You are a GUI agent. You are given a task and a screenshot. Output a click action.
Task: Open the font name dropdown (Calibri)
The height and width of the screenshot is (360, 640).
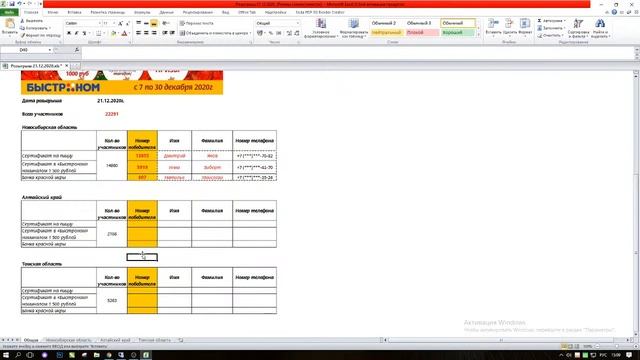click(x=100, y=24)
